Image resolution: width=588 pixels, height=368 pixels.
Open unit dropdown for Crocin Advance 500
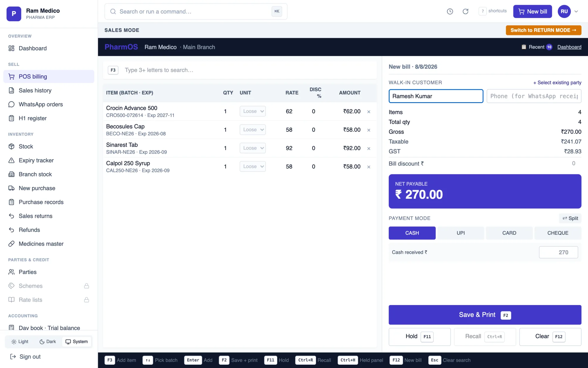253,111
